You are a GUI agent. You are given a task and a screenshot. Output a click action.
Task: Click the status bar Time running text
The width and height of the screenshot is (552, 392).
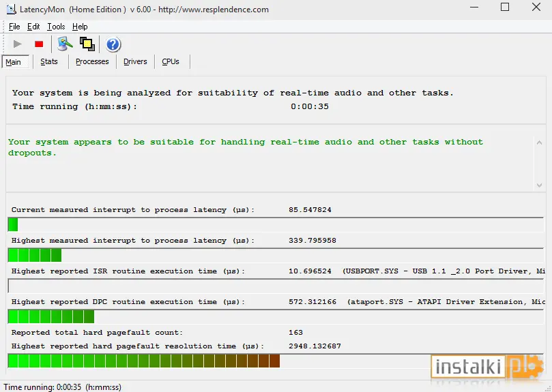[62, 387]
